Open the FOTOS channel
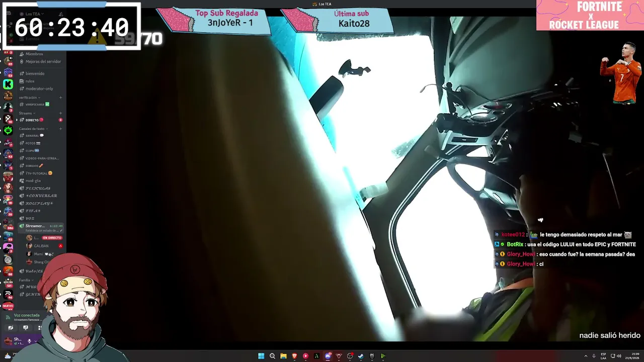This screenshot has width=644, height=362. tap(31, 143)
